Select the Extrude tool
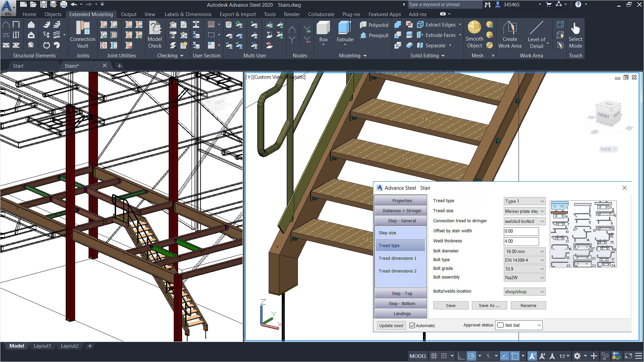Viewport: 644px width, 362px height. pyautogui.click(x=344, y=35)
